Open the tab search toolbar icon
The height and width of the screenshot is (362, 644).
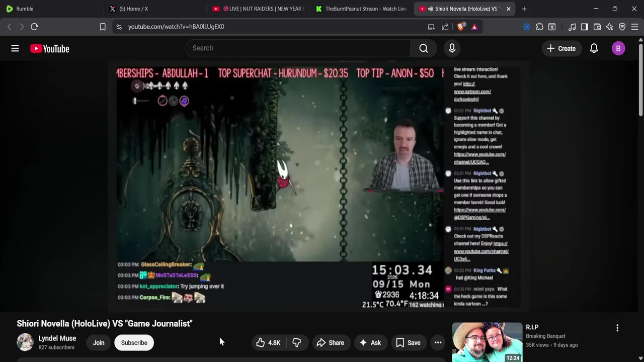tap(552, 27)
